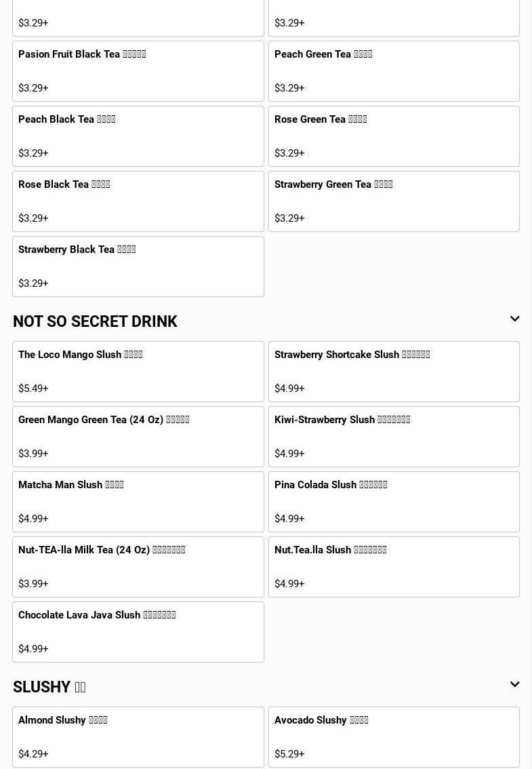Open Strawberry Shortcake Slush item
Image resolution: width=532 pixels, height=769 pixels.
(x=394, y=372)
